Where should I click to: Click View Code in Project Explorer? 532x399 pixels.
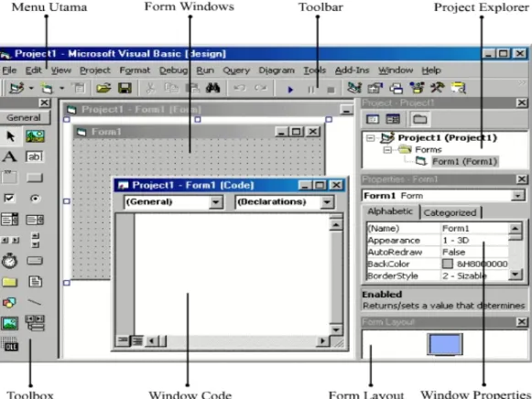(x=373, y=119)
